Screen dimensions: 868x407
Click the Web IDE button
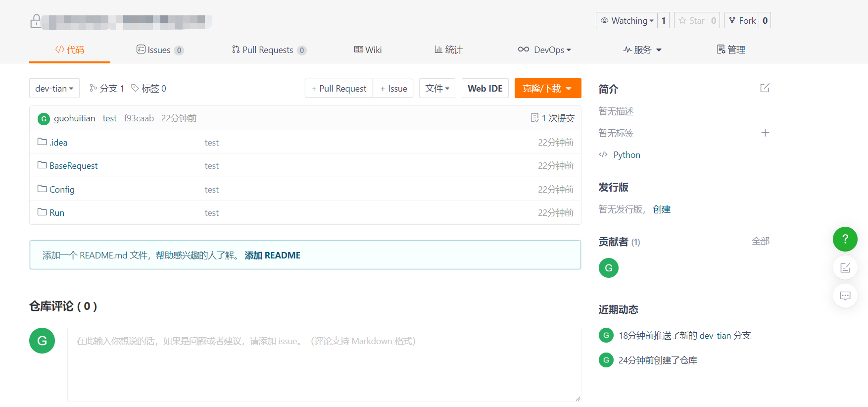point(485,88)
